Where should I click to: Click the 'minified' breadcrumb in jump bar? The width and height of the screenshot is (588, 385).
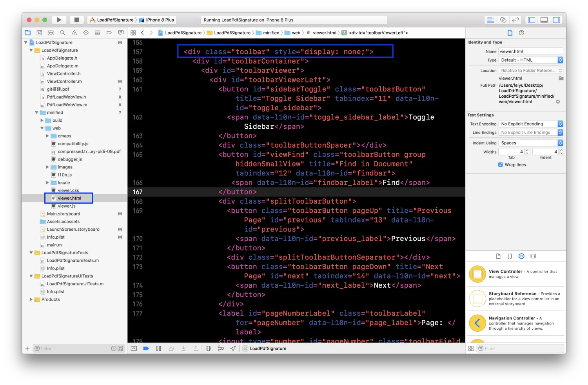[268, 33]
